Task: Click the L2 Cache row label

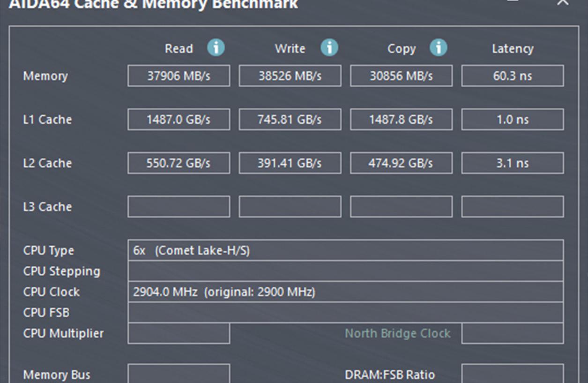Action: 47,163
